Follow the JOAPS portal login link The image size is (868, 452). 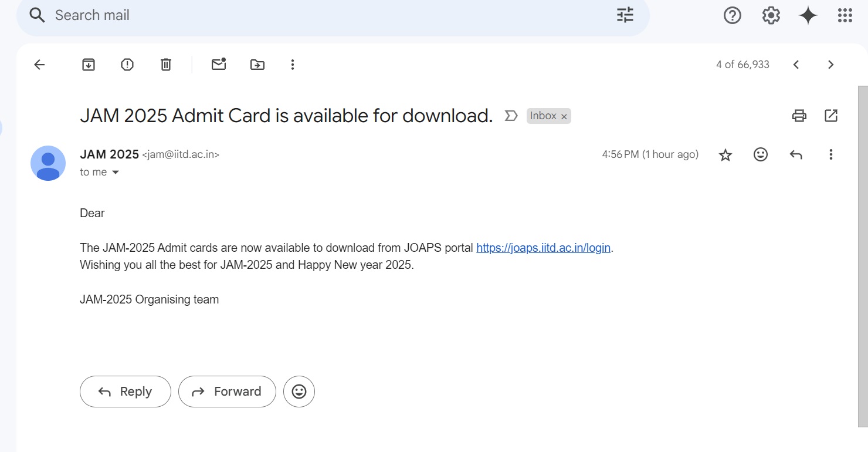click(x=542, y=247)
